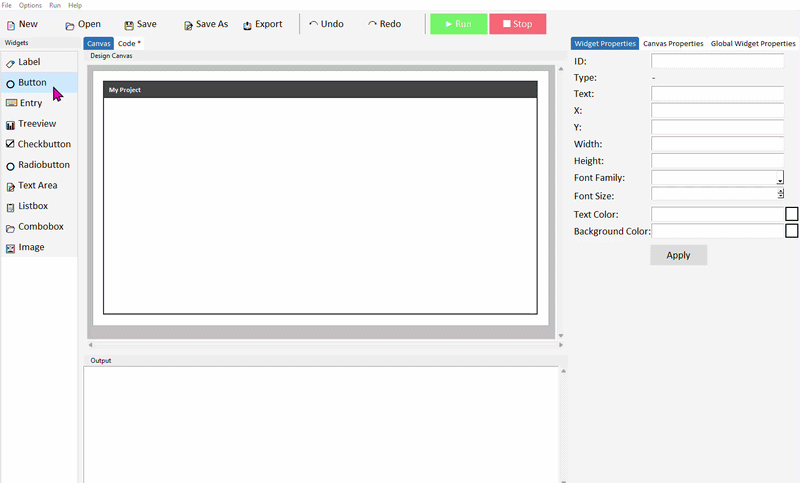The width and height of the screenshot is (800, 483).
Task: Click the canvas horizontal scroll-right arrow
Action: [x=561, y=345]
